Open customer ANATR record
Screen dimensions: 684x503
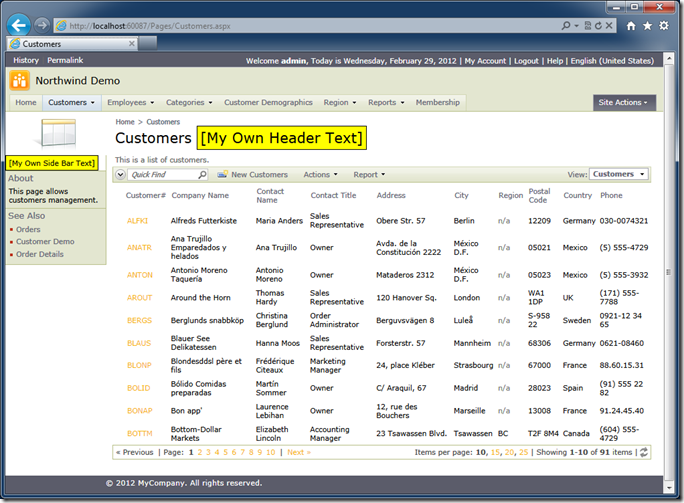139,248
